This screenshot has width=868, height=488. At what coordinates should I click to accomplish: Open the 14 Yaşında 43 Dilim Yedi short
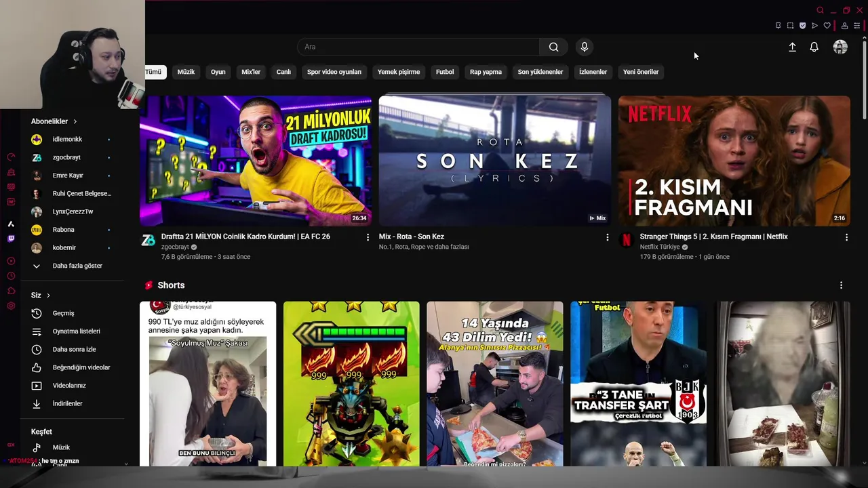tap(495, 384)
